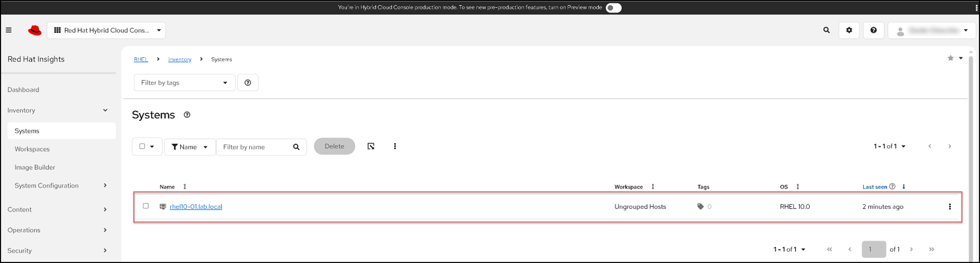Click the export icon next to Delete
980x263 pixels.
(x=371, y=146)
